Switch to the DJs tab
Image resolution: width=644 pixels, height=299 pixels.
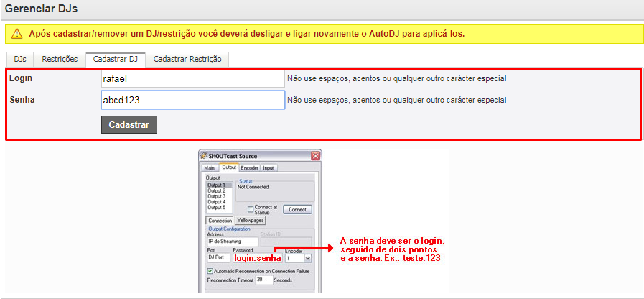pyautogui.click(x=20, y=59)
